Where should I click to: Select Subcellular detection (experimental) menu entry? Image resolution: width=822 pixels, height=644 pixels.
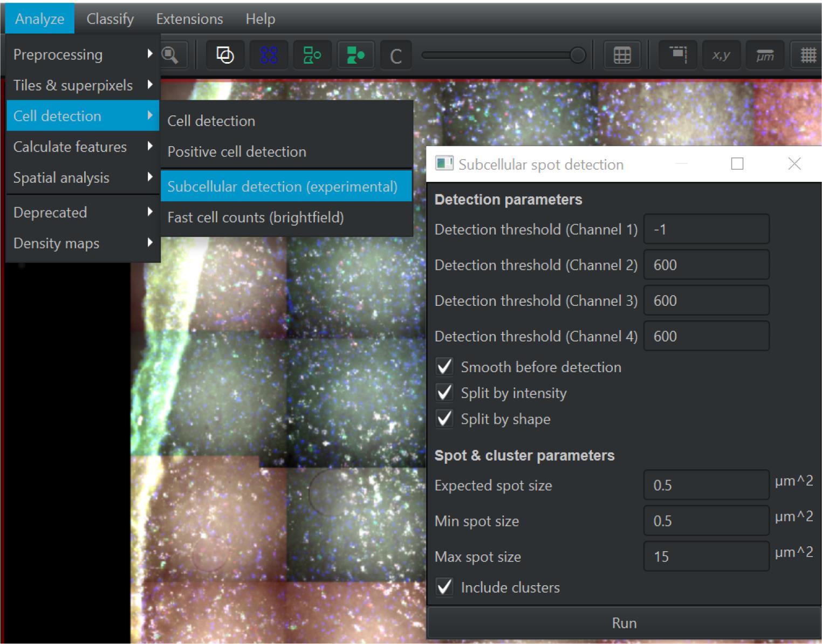pos(282,187)
